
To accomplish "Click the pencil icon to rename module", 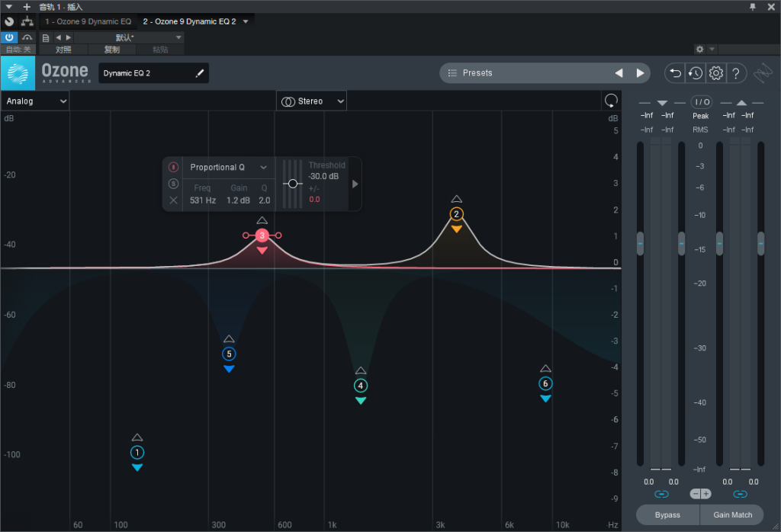I will [200, 73].
